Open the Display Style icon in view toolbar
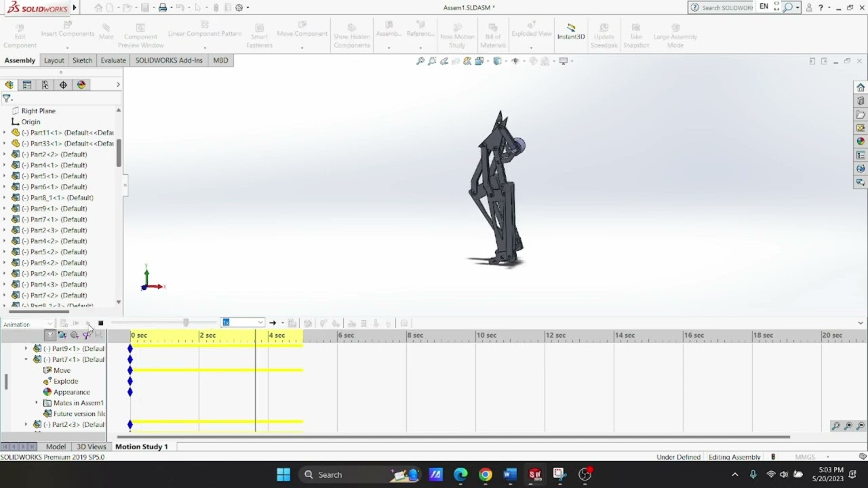This screenshot has width=868, height=488. click(498, 61)
